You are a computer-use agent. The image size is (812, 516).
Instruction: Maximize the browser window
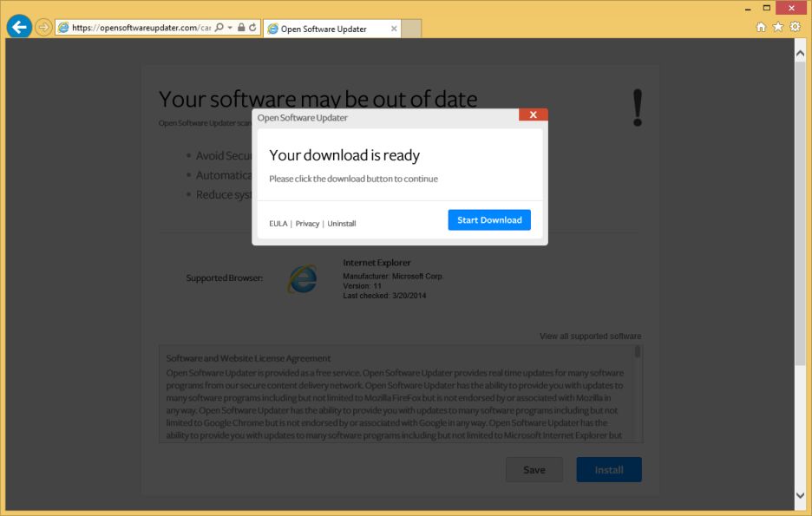click(x=767, y=8)
